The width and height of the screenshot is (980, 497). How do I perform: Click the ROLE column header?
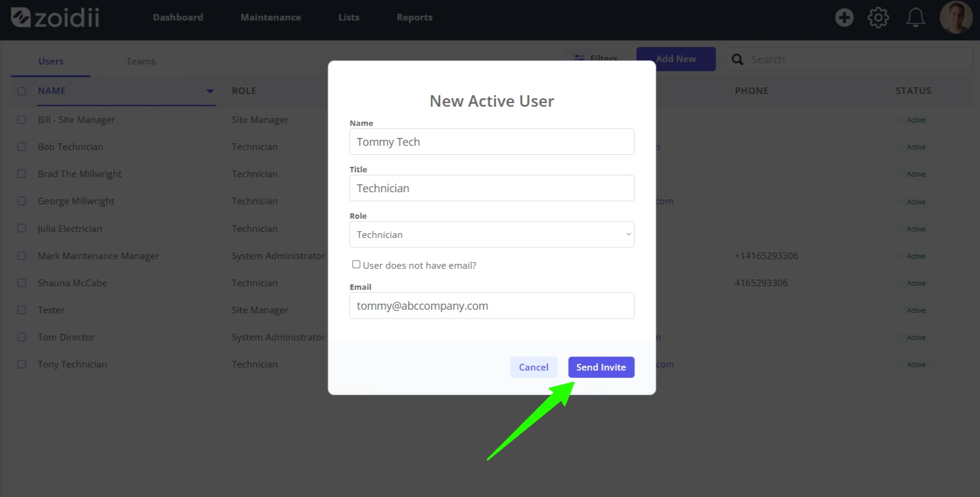pos(244,91)
